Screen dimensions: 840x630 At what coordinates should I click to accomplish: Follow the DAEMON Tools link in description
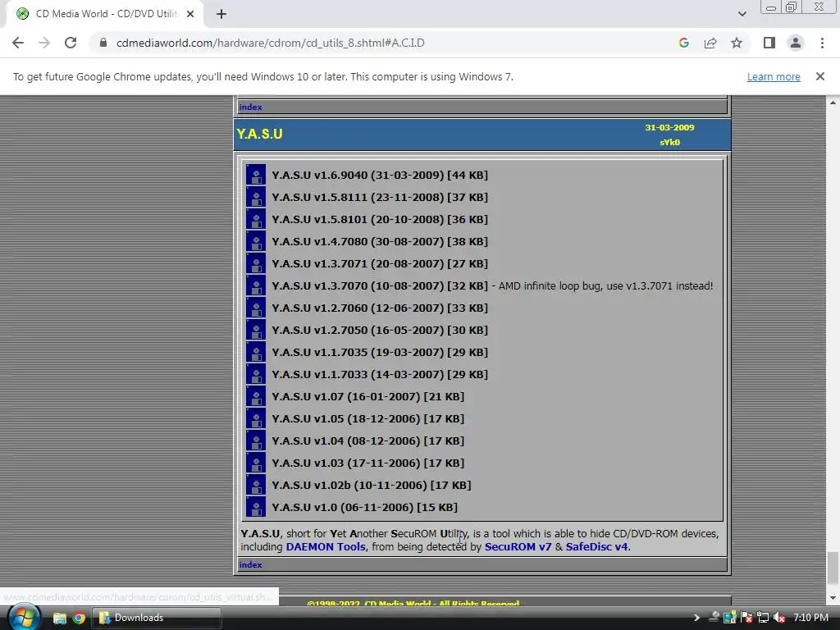[x=326, y=547]
